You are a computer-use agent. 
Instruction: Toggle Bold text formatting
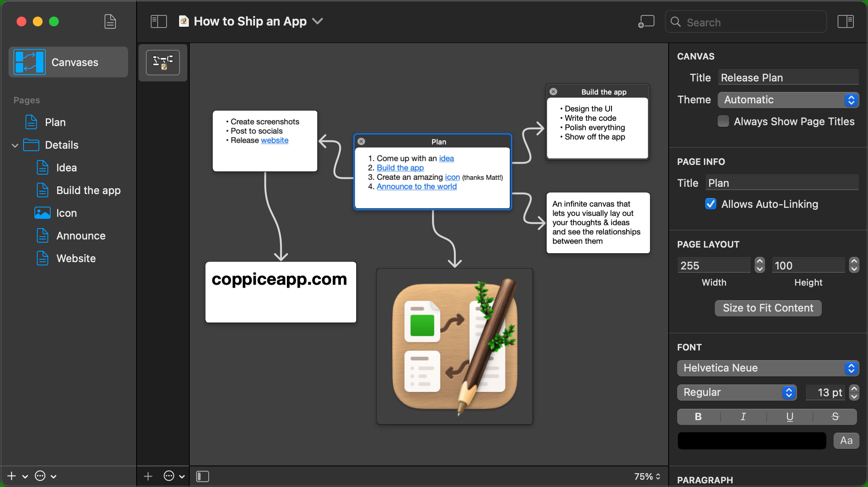pyautogui.click(x=698, y=417)
